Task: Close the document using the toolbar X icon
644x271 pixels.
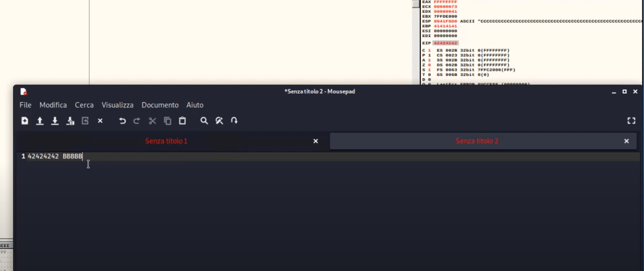Action: [x=100, y=121]
